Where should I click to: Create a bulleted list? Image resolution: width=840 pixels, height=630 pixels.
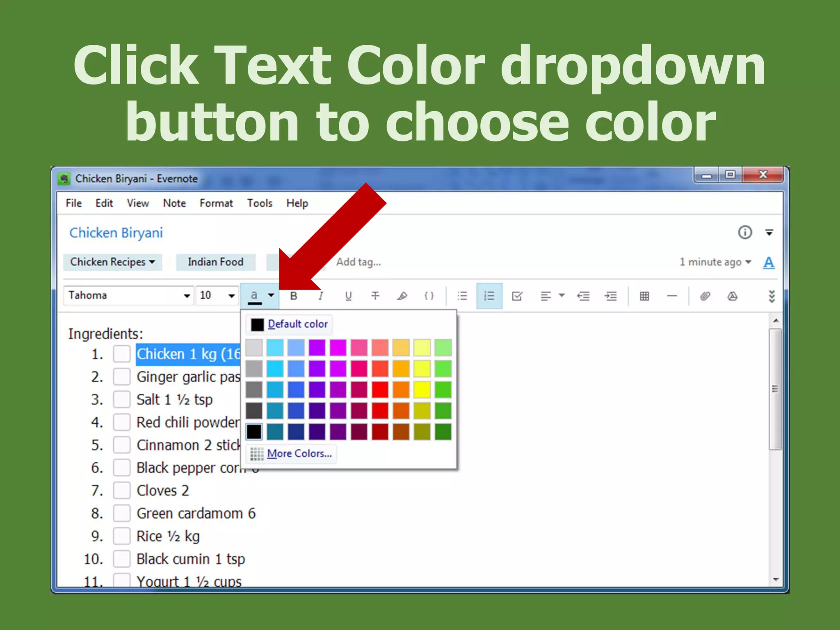coord(462,296)
